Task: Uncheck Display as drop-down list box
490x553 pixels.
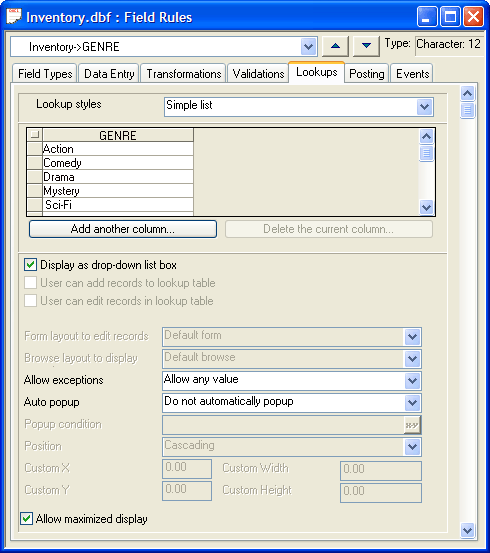Action: click(x=30, y=265)
